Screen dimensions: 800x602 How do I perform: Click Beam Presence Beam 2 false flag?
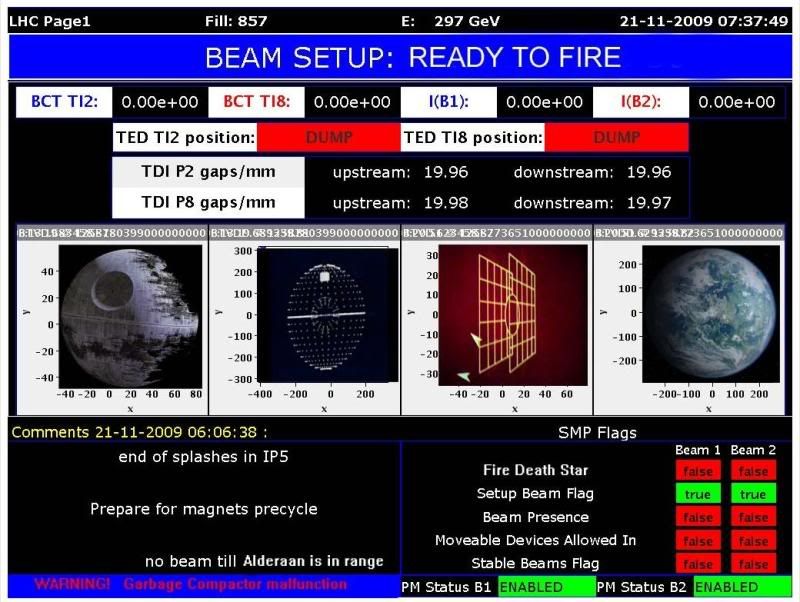754,517
